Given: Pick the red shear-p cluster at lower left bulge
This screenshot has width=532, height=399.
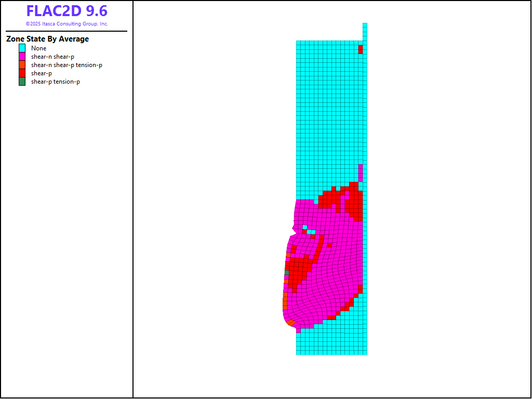Looking at the screenshot, I should (299, 269).
